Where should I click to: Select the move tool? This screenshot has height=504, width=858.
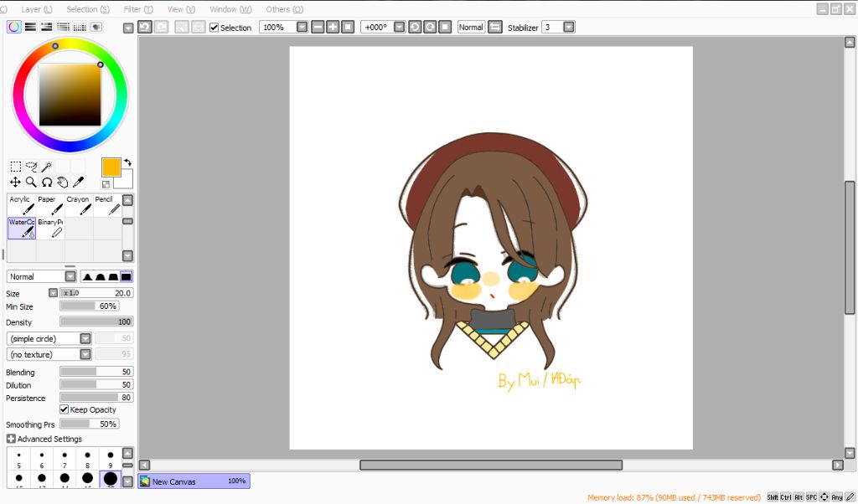click(15, 182)
